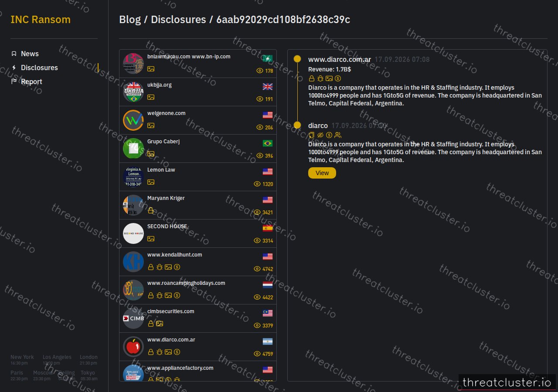Open the News section in sidebar
This screenshot has width=558, height=392.
click(30, 54)
